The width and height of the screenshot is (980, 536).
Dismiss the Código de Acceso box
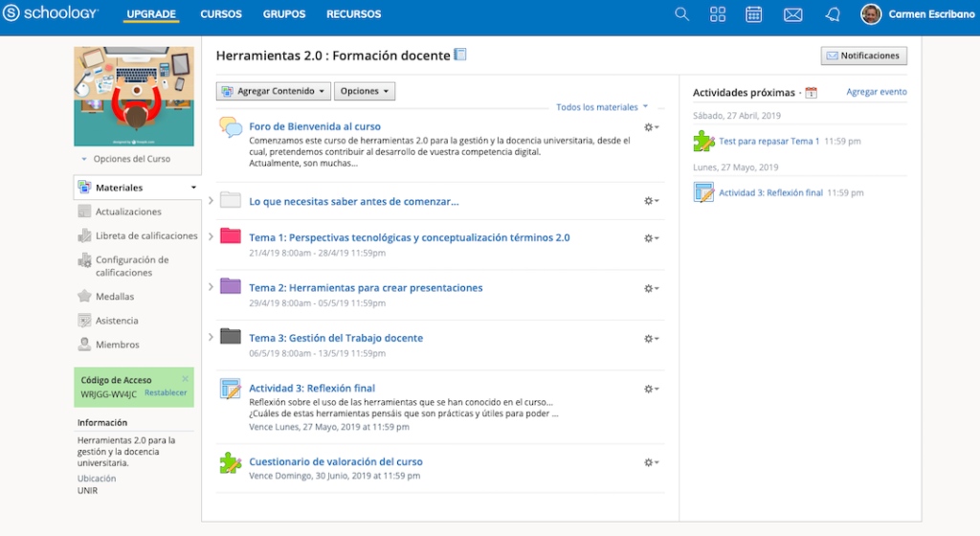[x=186, y=379]
